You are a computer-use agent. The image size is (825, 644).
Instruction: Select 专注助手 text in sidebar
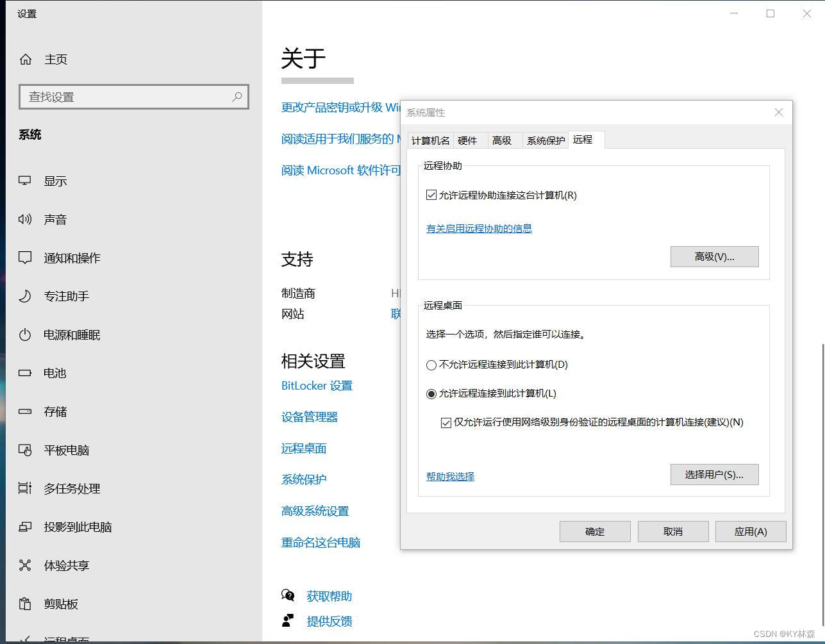click(66, 296)
